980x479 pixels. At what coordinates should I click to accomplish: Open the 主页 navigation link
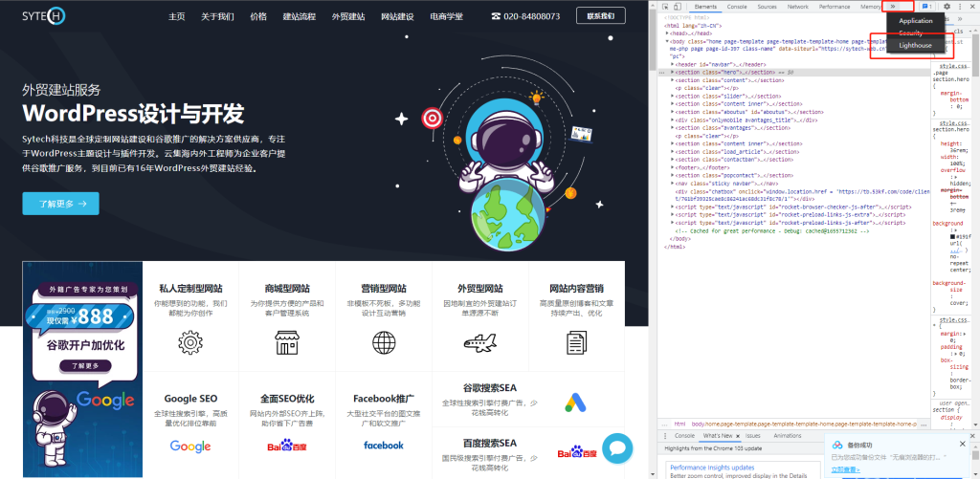tap(176, 16)
